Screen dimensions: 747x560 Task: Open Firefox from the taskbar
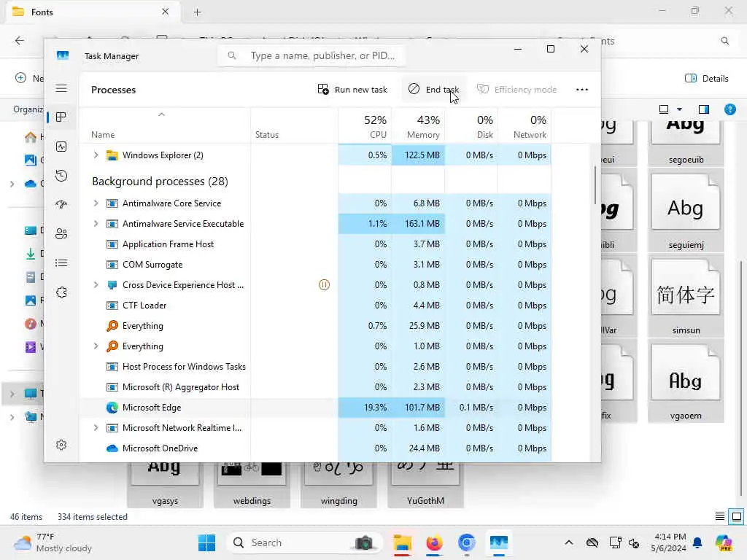(x=434, y=542)
